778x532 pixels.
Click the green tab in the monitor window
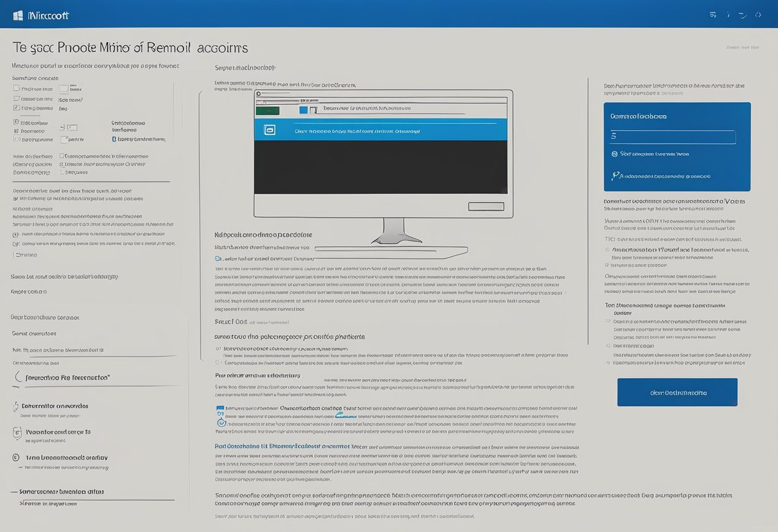pyautogui.click(x=267, y=110)
